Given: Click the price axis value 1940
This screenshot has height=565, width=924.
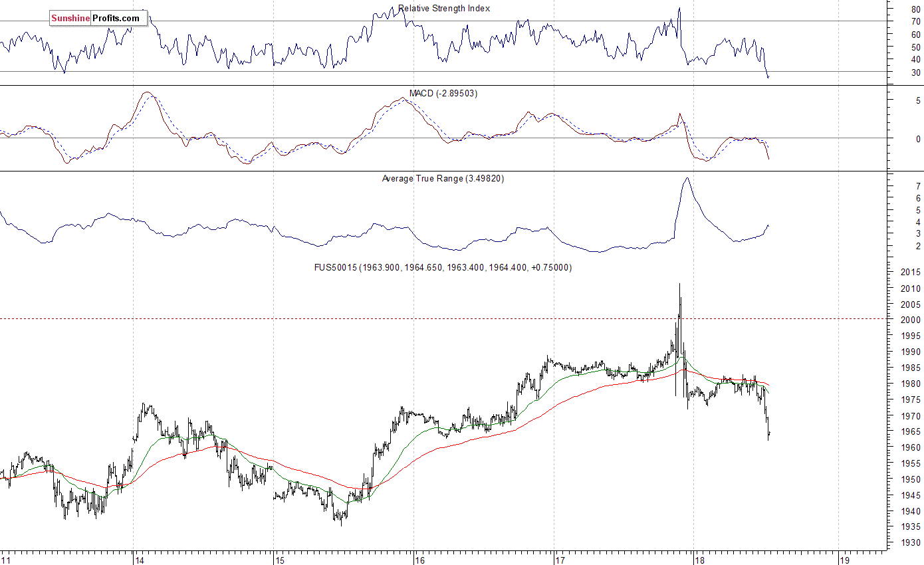Looking at the screenshot, I should tap(912, 512).
